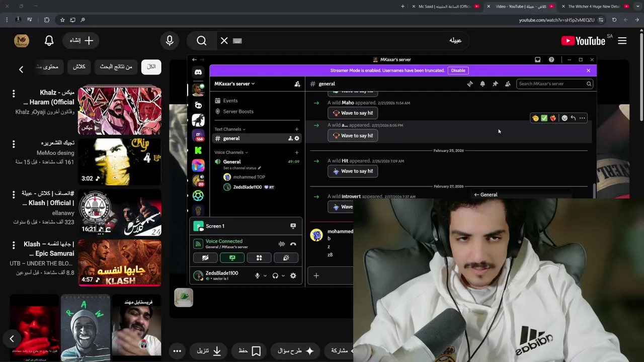
Task: Open Threads icon in general channel header
Action: pos(470,84)
